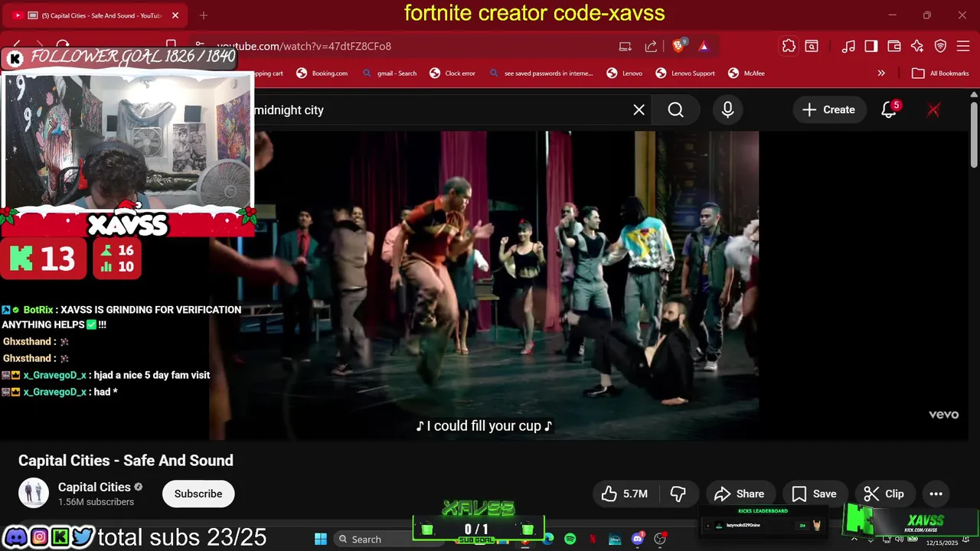980x551 pixels.
Task: Share the Safe And Sound video
Action: 739,494
